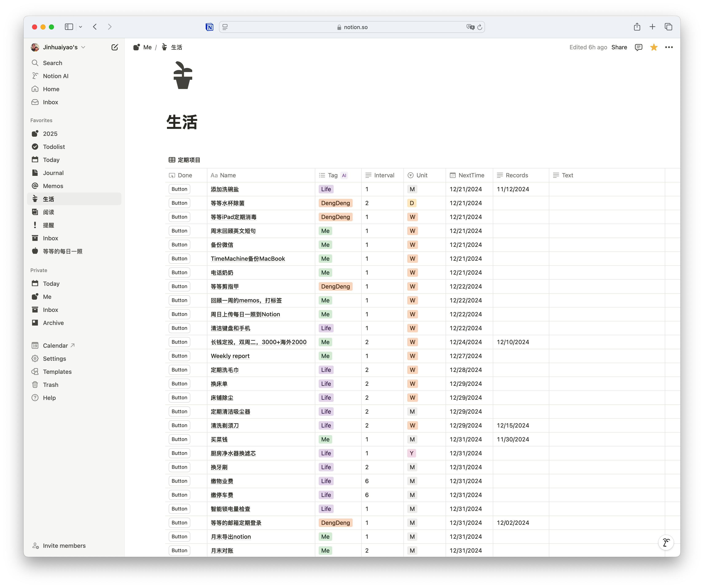This screenshot has width=704, height=588.
Task: Open Today under Private section
Action: pyautogui.click(x=74, y=284)
